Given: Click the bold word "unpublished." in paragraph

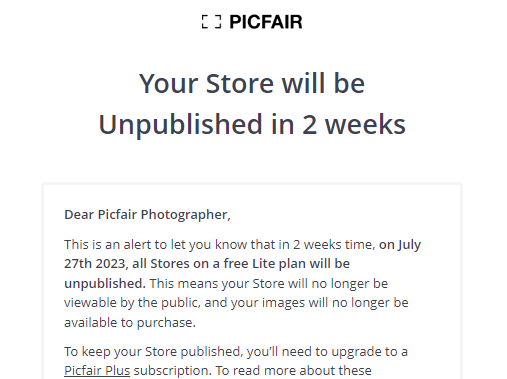Looking at the screenshot, I should 105,284.
